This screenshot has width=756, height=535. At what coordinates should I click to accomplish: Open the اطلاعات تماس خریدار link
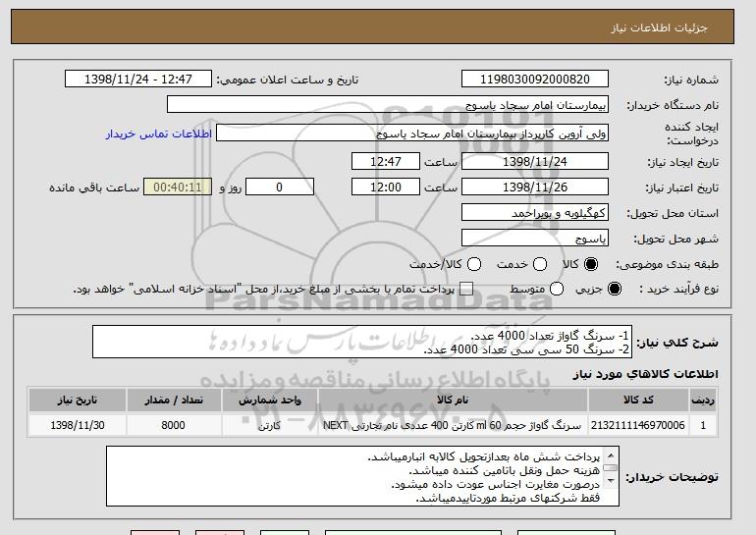[159, 134]
